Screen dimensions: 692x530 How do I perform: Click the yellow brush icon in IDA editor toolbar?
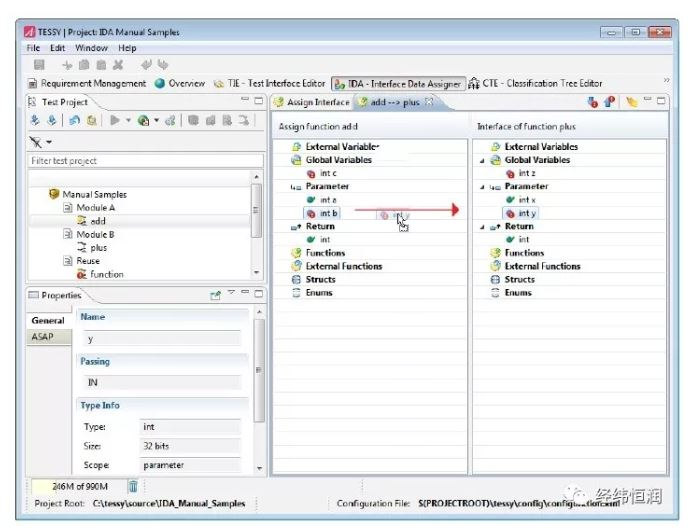[632, 102]
